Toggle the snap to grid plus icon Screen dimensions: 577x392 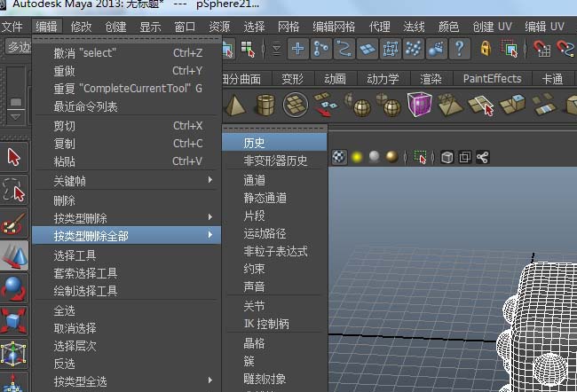[x=297, y=49]
